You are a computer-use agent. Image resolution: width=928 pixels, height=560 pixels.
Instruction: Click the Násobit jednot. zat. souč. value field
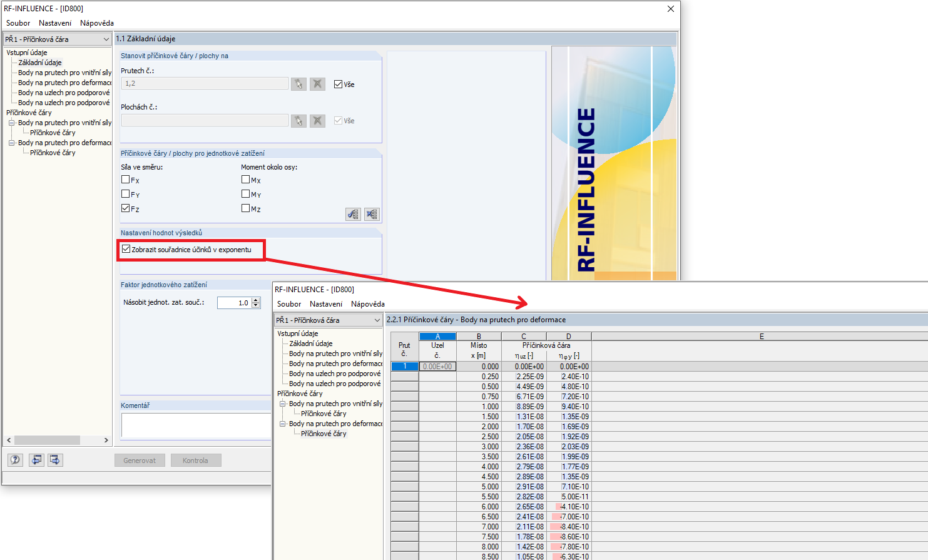[x=234, y=303]
